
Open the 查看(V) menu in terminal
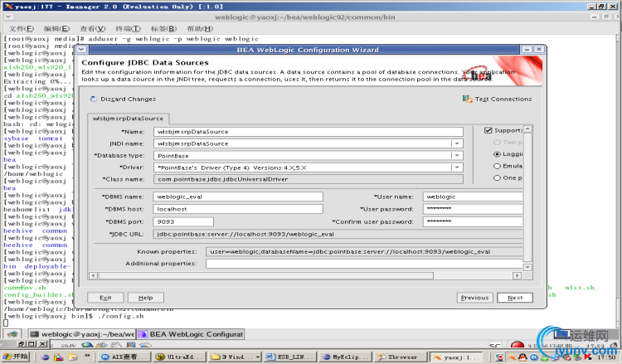[x=93, y=28]
